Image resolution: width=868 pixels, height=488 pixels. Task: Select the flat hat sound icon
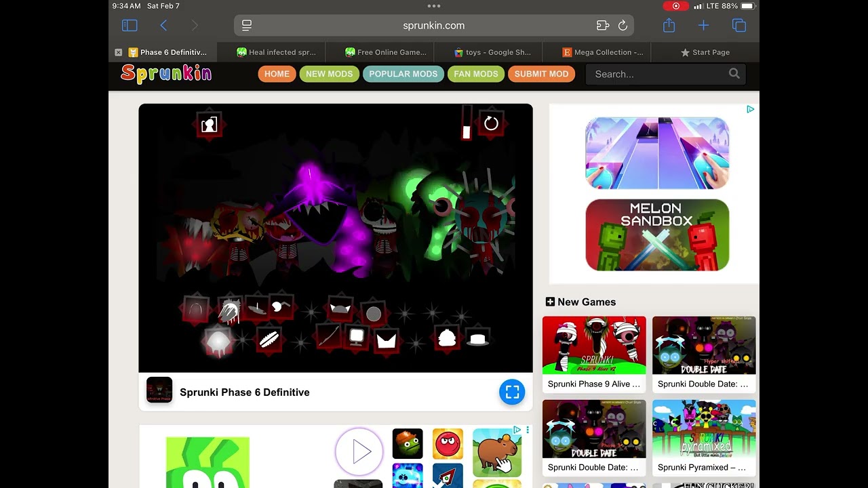click(477, 338)
